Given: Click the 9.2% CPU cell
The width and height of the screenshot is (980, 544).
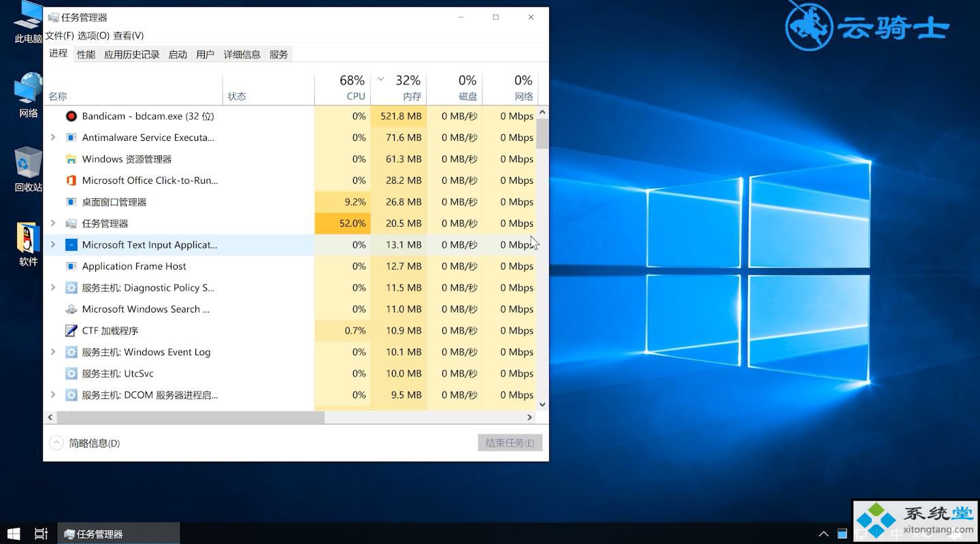Looking at the screenshot, I should pyautogui.click(x=342, y=202).
